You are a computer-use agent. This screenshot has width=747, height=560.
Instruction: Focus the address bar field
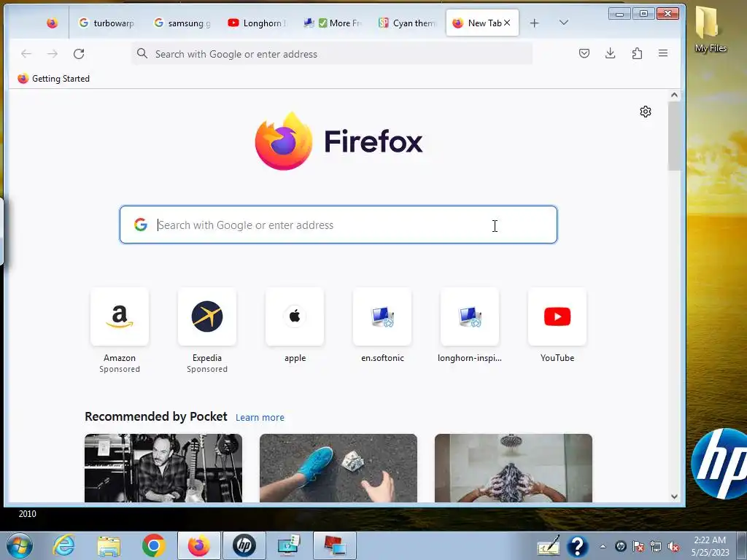332,54
